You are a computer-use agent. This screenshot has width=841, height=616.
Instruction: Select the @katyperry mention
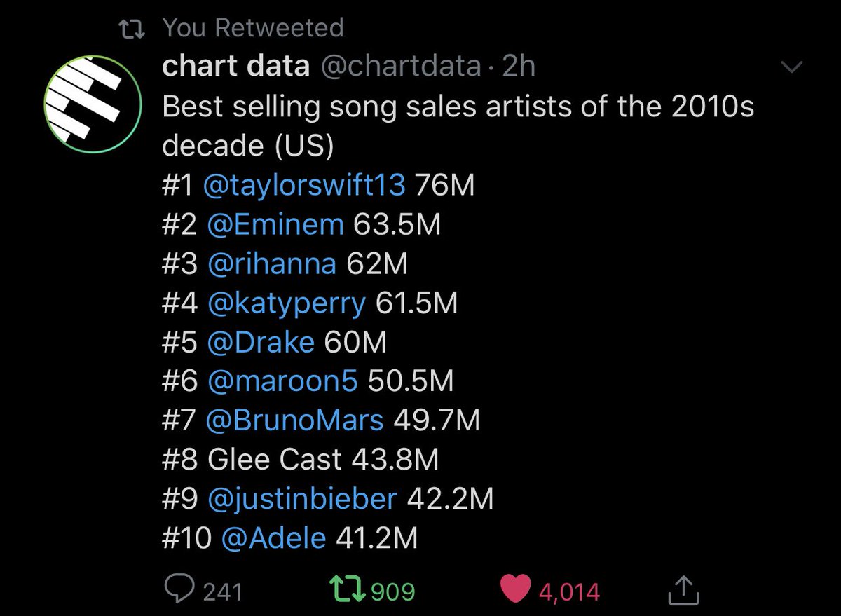point(287,303)
